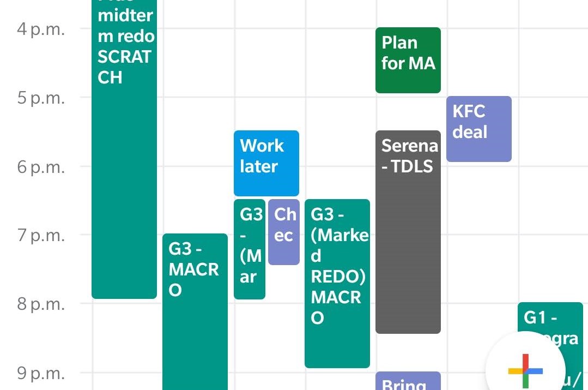Tap the 4 p.m. time label
588x390 pixels.
point(41,29)
